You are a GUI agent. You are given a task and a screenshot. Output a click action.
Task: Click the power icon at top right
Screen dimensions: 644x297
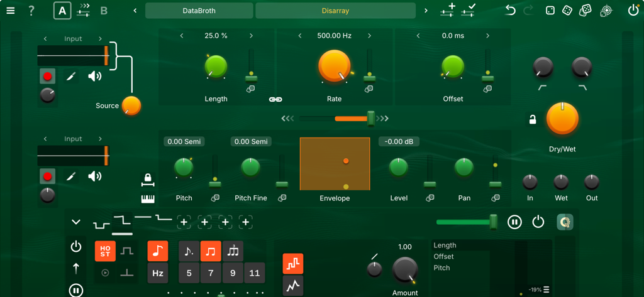[633, 11]
